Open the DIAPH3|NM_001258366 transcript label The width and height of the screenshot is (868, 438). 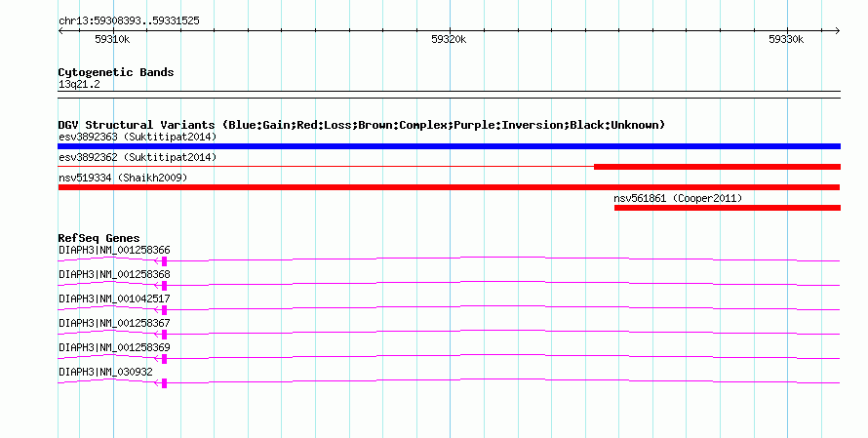click(x=114, y=251)
